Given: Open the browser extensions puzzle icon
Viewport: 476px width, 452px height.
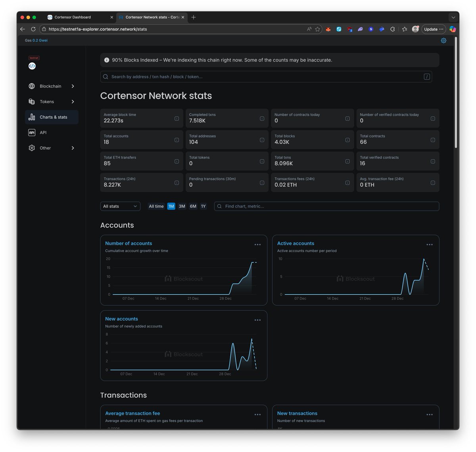Looking at the screenshot, I should click(x=392, y=29).
